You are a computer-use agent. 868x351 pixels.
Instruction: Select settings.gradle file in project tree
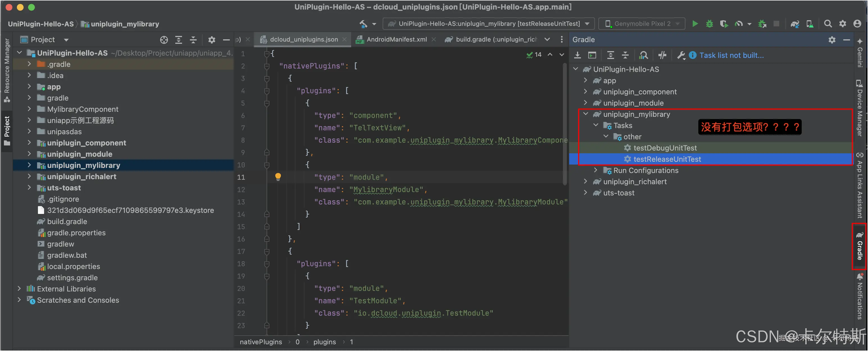coord(72,277)
